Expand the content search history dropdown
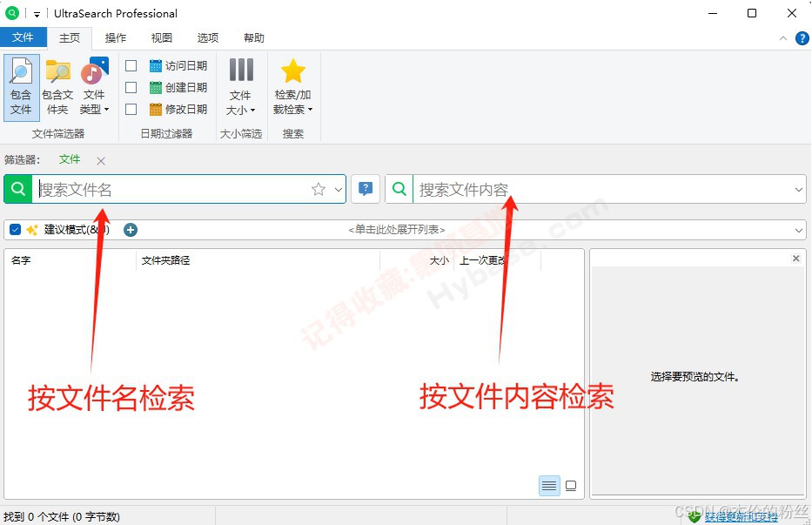This screenshot has width=812, height=525. point(799,190)
